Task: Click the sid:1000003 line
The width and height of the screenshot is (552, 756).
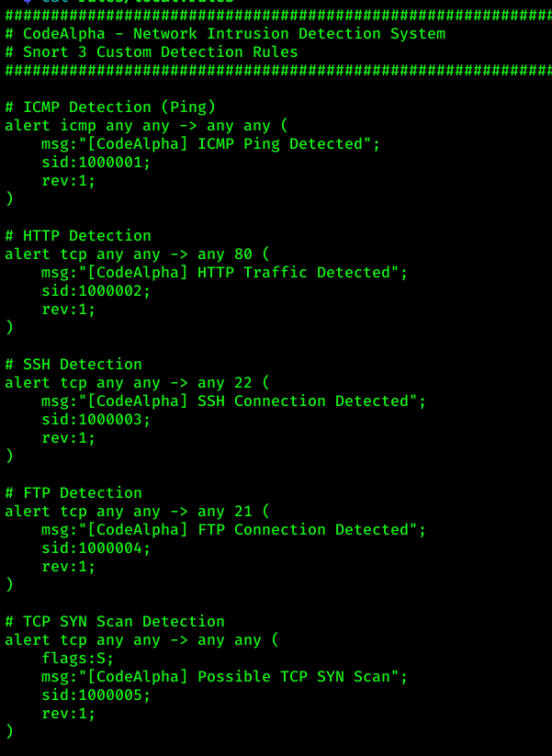Action: point(96,420)
